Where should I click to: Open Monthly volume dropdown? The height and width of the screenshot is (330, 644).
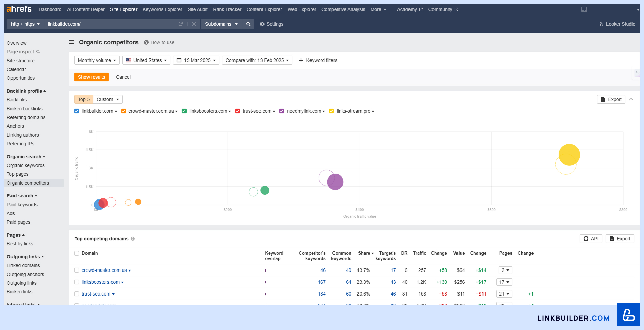[97, 60]
